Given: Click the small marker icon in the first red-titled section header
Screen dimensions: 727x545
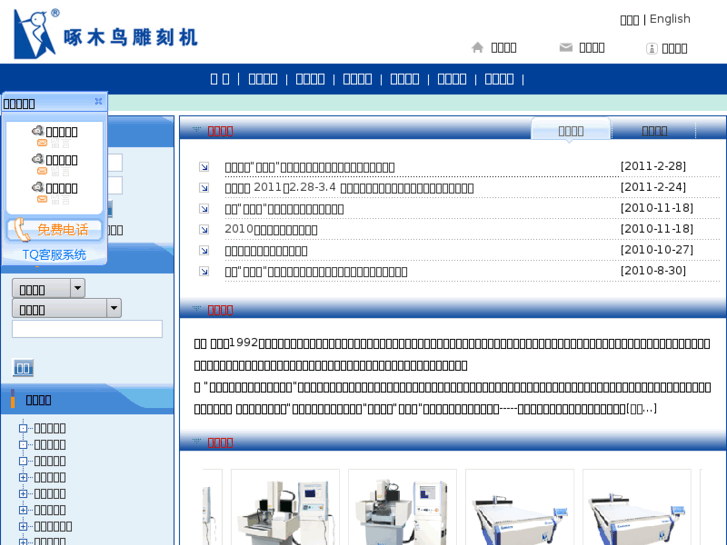Looking at the screenshot, I should click(197, 130).
